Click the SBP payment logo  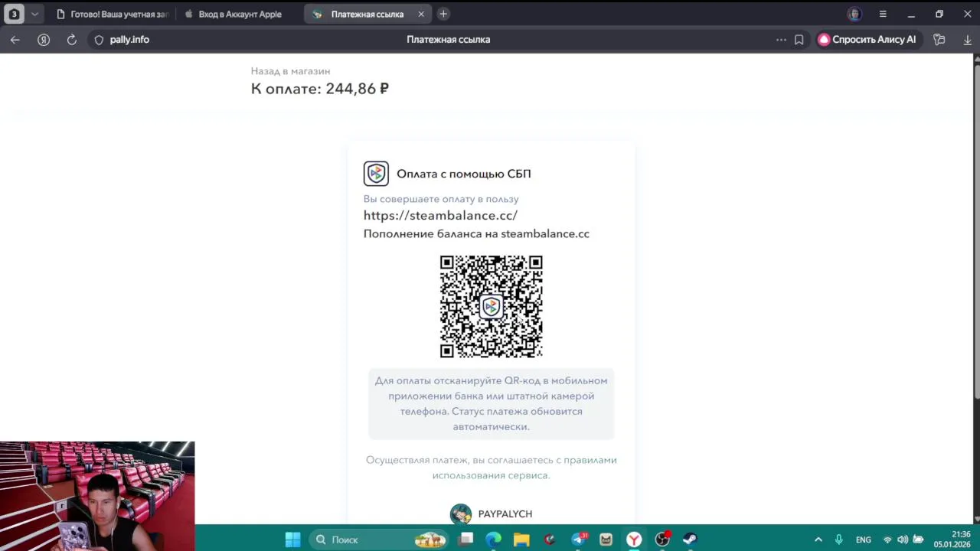click(x=376, y=174)
